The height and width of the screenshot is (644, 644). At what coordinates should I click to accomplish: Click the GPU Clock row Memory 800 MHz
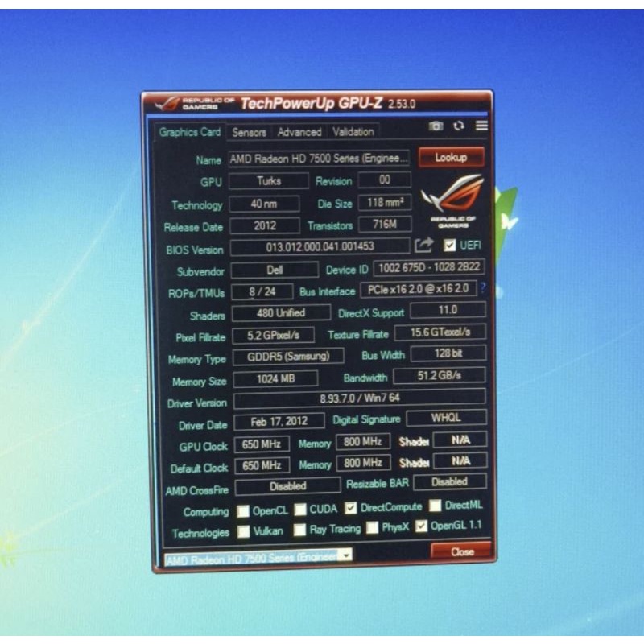(363, 442)
